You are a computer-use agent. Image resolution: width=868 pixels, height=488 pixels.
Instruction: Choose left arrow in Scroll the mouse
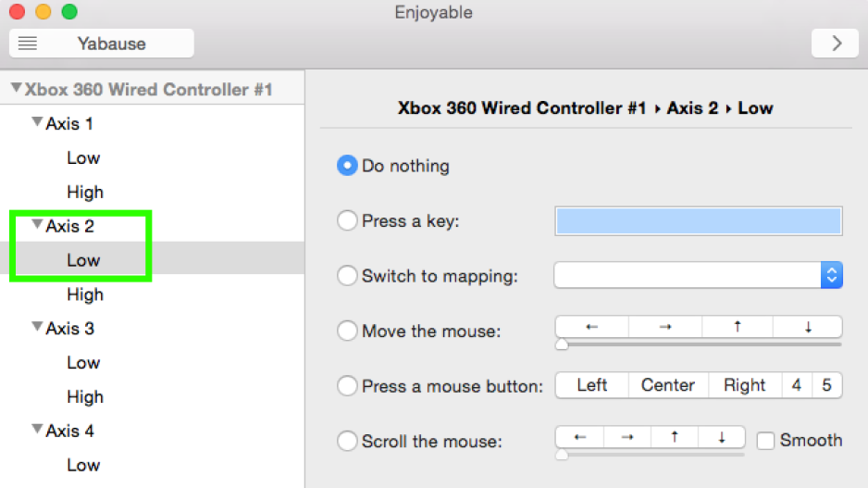pos(579,437)
